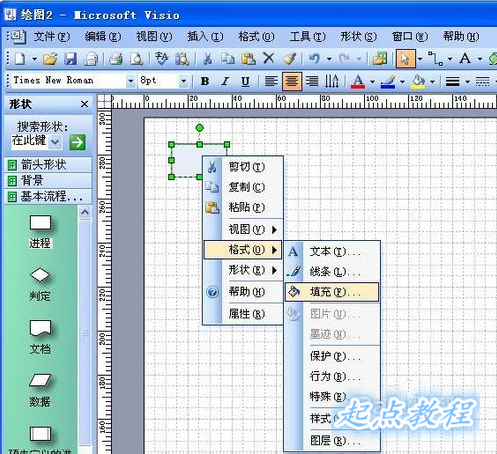Click the Cut scissors icon in the toolbar
Screen dimensions: 497x454
coord(207,59)
